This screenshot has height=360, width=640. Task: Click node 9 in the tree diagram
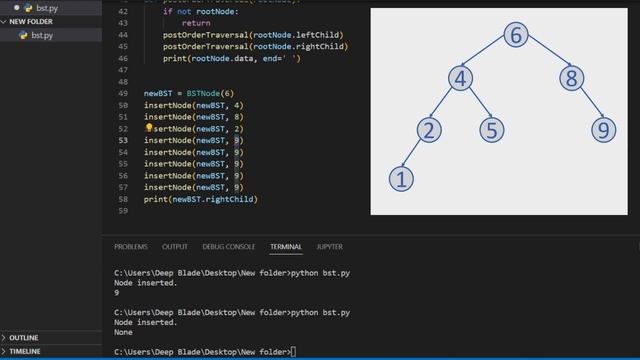(x=603, y=130)
